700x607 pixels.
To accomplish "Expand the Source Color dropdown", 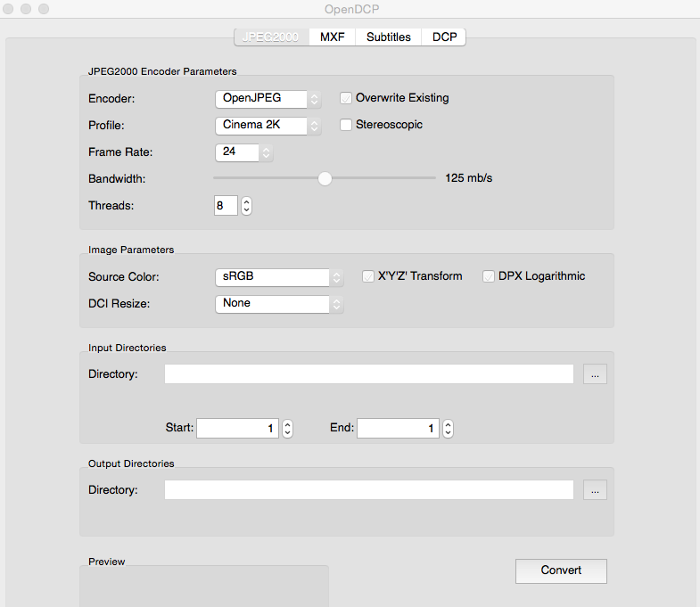I will (x=278, y=277).
